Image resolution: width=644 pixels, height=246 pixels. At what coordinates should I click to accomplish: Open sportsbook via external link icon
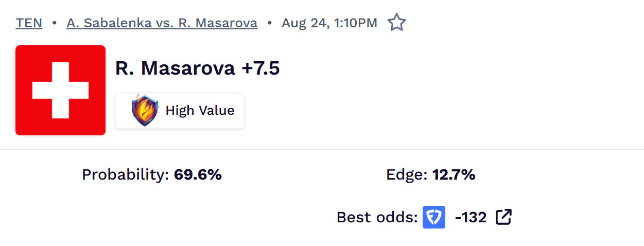click(x=504, y=217)
